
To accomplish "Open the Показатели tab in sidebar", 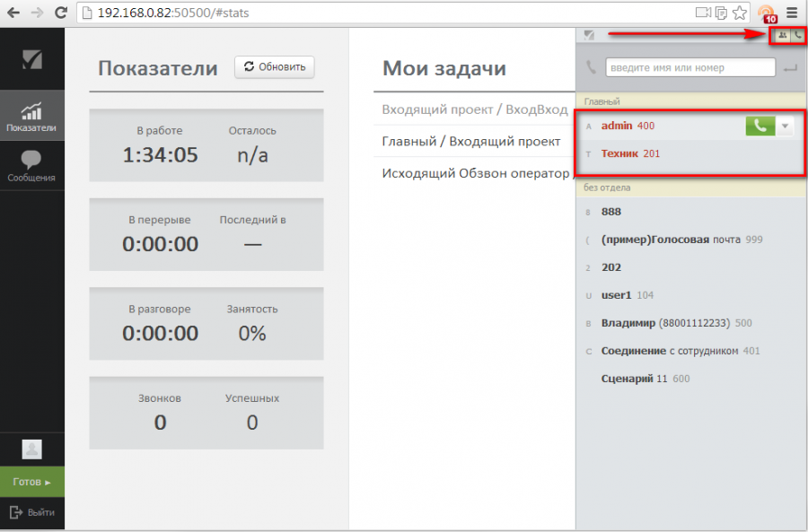I will (x=32, y=117).
